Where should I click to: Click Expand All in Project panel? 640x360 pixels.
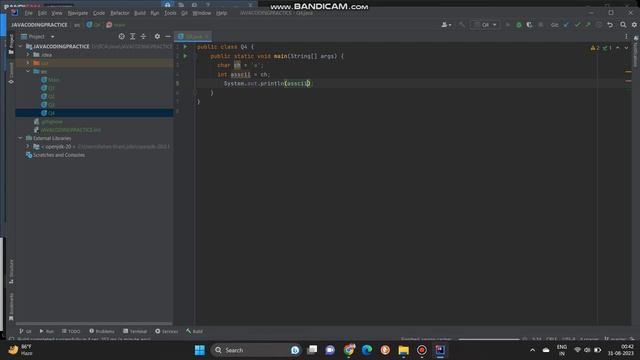coord(133,36)
